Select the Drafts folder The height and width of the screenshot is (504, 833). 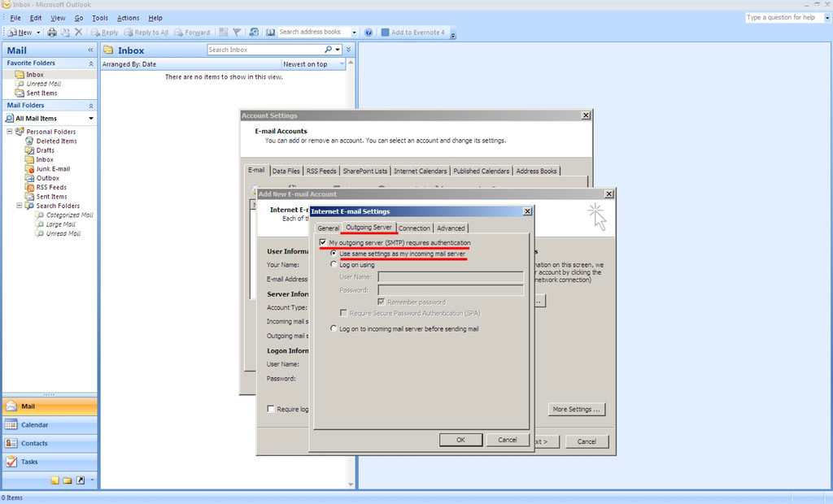46,150
